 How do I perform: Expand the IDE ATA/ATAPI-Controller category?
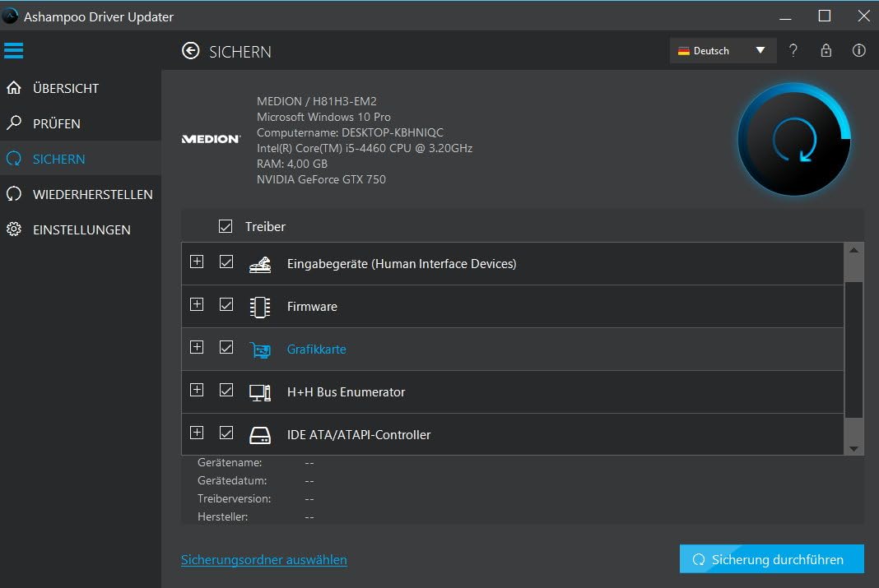click(197, 433)
